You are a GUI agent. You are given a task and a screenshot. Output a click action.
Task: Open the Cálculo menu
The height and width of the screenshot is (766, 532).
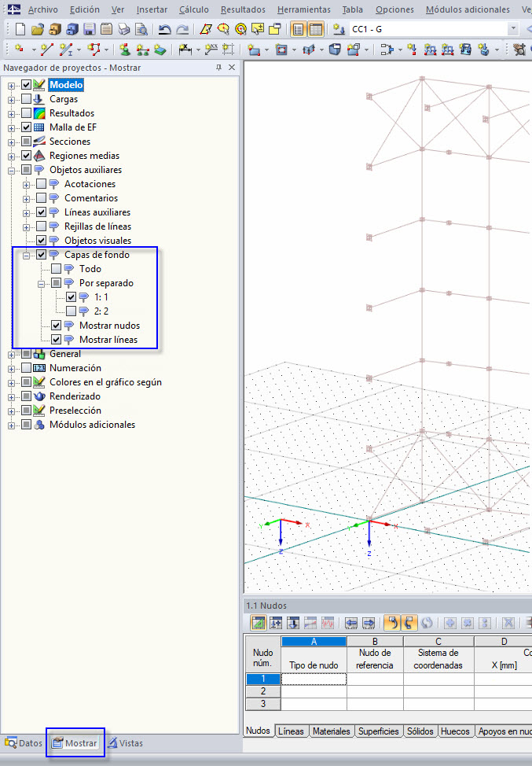(194, 9)
